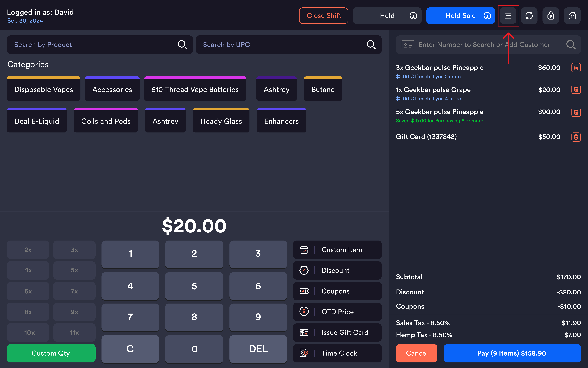Focus the Search by Product field
The width and height of the screenshot is (588, 368).
click(x=100, y=45)
